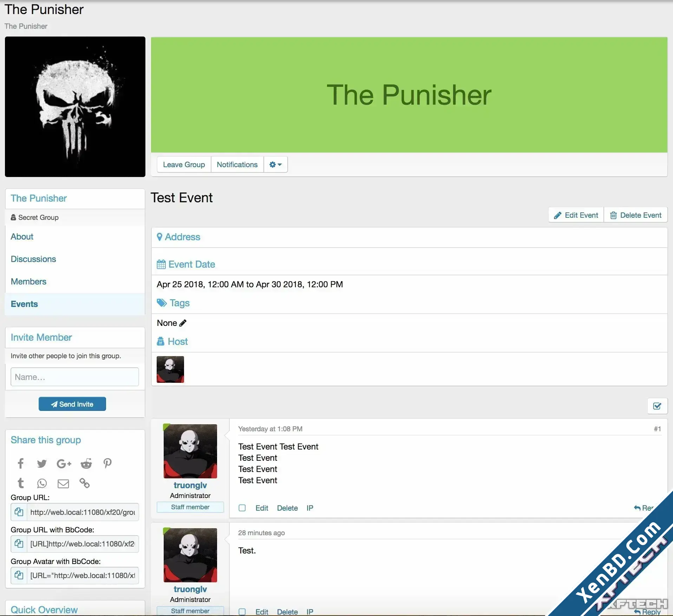The image size is (673, 616).
Task: Click the Share this group heading
Action: [x=46, y=440]
